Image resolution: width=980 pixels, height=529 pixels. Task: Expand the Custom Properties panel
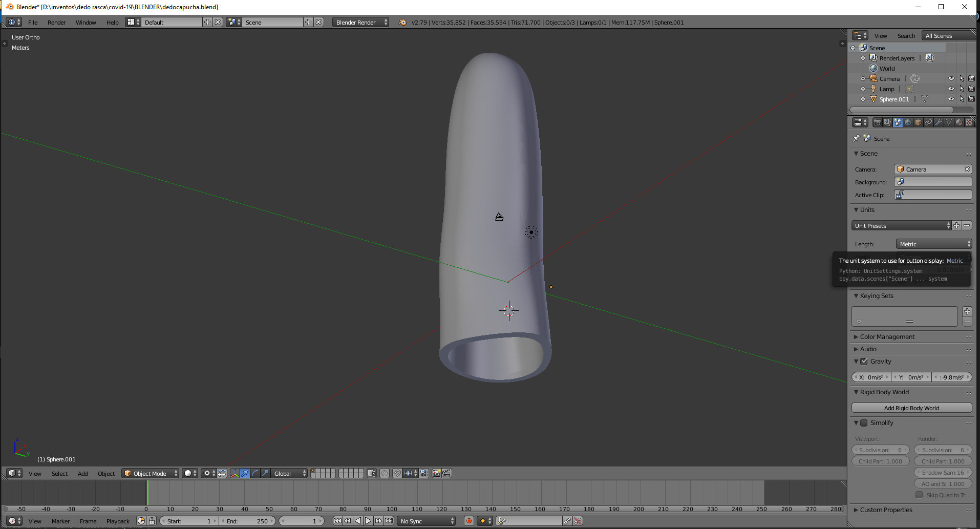[886, 510]
